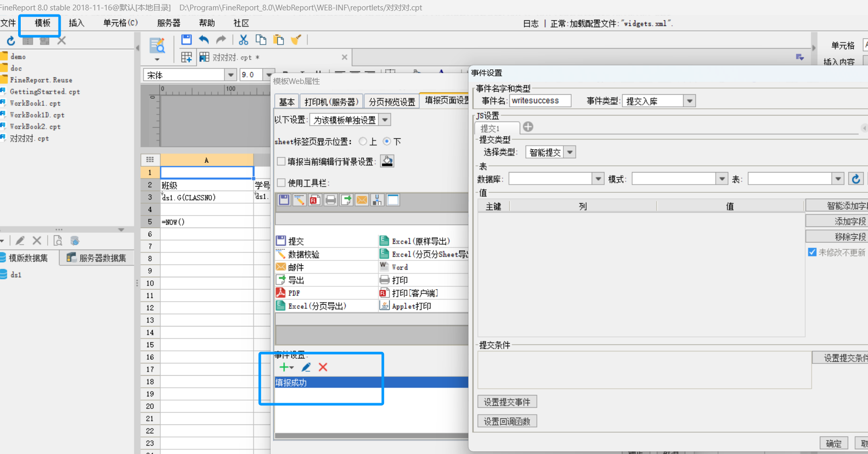
Task: Close the 对对对.cpt tab
Action: pos(345,57)
